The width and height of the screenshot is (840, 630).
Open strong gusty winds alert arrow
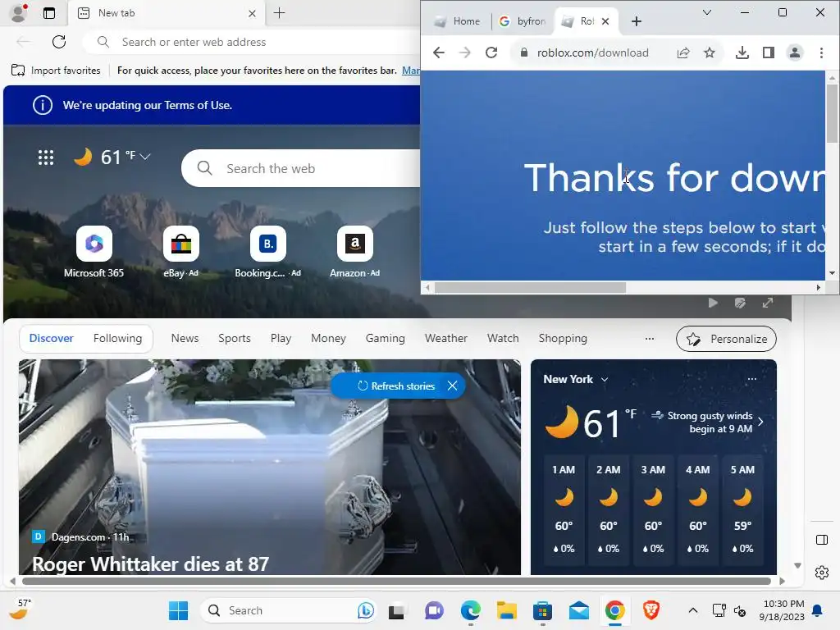click(760, 422)
